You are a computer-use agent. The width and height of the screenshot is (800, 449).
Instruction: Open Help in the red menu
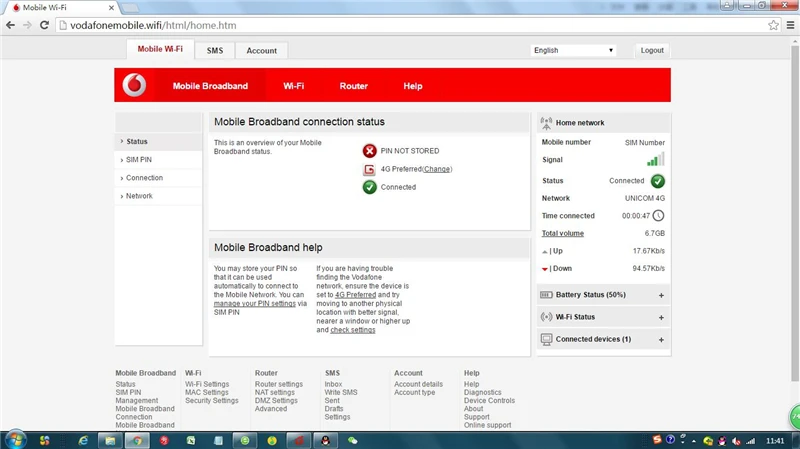click(x=413, y=86)
